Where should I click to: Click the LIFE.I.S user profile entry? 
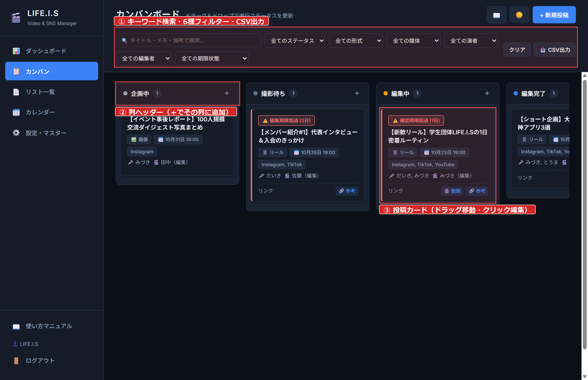[x=26, y=344]
